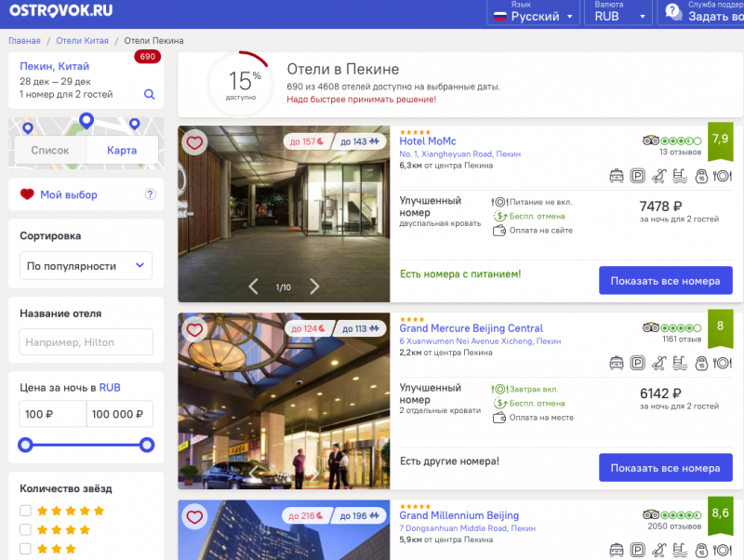Image resolution: width=744 pixels, height=560 pixels.
Task: Check the four-star filter checkbox
Action: click(x=25, y=529)
